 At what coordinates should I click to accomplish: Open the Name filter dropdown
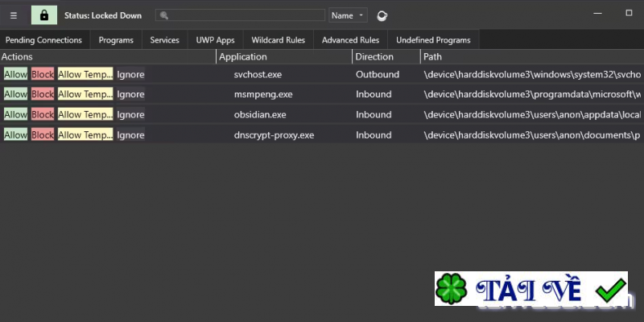pos(348,15)
